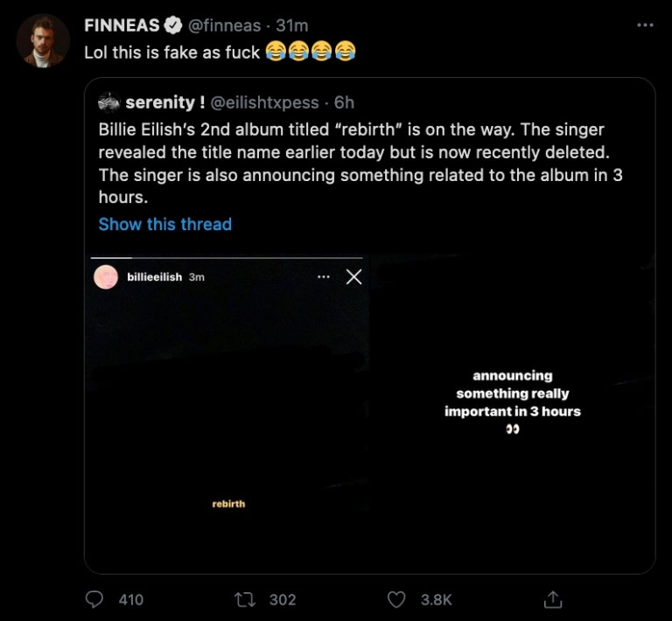Retweet this FINNEAS tweet
The image size is (672, 621).
244,599
